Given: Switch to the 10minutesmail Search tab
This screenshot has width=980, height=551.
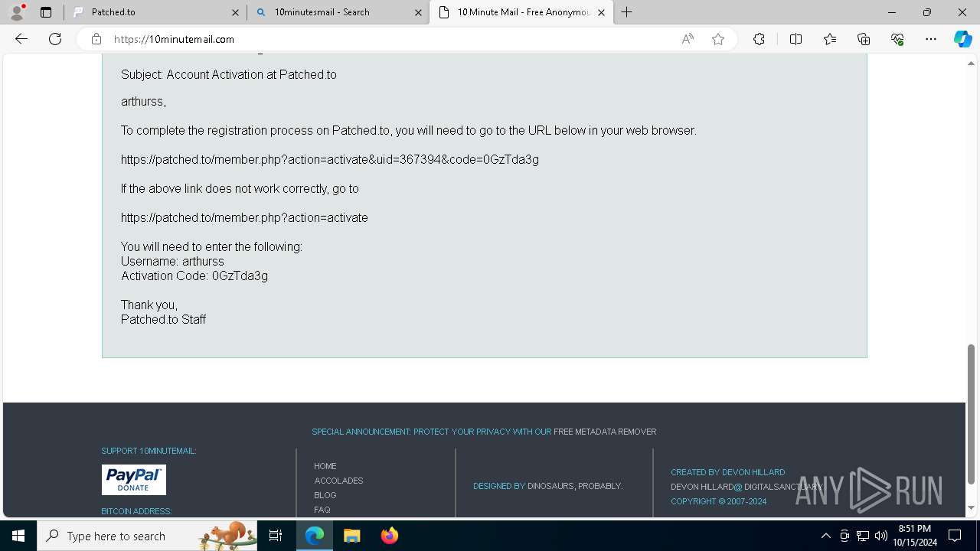Looking at the screenshot, I should coord(338,12).
